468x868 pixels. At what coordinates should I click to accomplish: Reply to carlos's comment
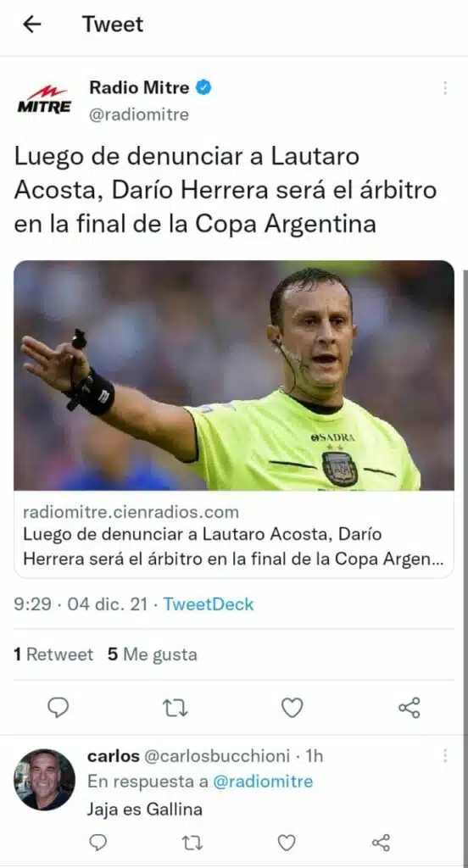pyautogui.click(x=97, y=843)
